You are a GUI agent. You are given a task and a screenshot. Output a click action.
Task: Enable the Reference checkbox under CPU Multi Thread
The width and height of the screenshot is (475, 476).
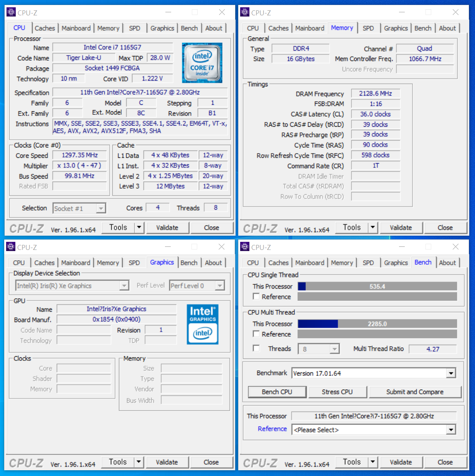pyautogui.click(x=256, y=334)
